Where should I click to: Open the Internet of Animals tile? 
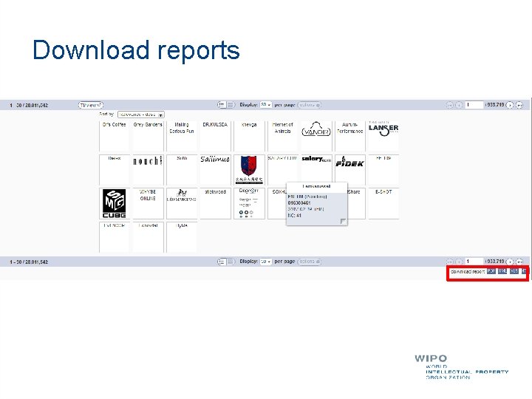coord(282,136)
